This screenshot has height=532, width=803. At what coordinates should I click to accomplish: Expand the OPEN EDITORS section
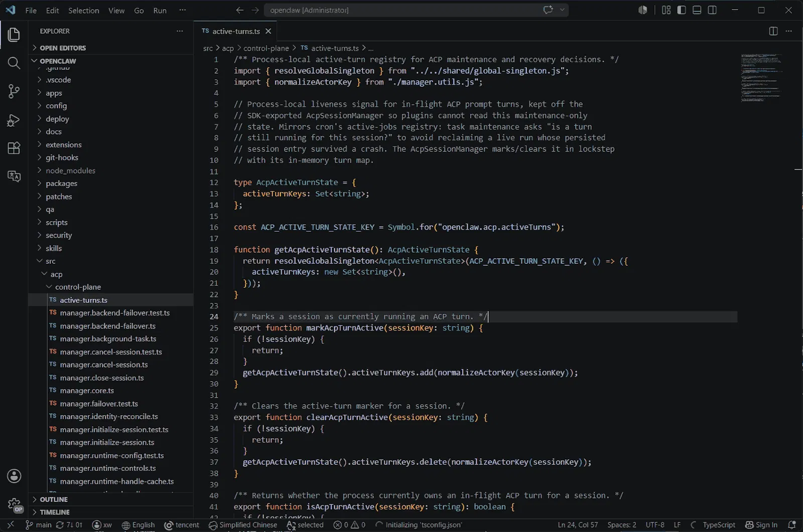coord(111,48)
